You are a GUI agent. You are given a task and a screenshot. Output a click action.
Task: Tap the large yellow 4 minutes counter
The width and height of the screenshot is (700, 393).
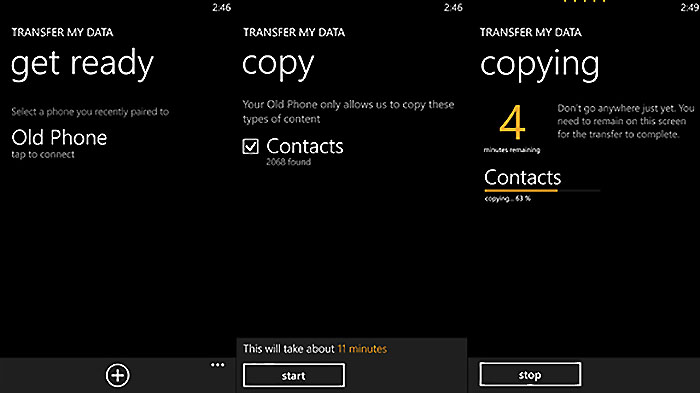512,122
